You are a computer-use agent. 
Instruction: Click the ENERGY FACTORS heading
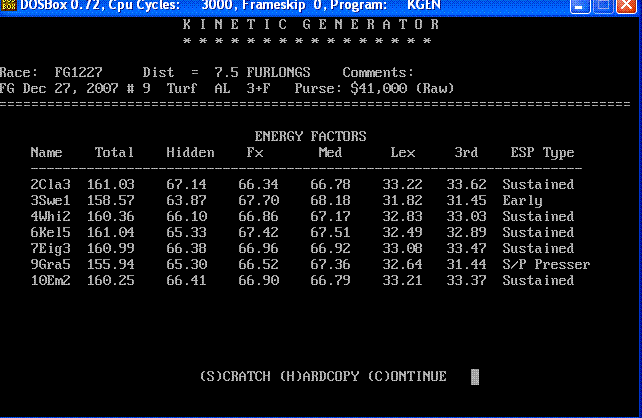pos(310,136)
